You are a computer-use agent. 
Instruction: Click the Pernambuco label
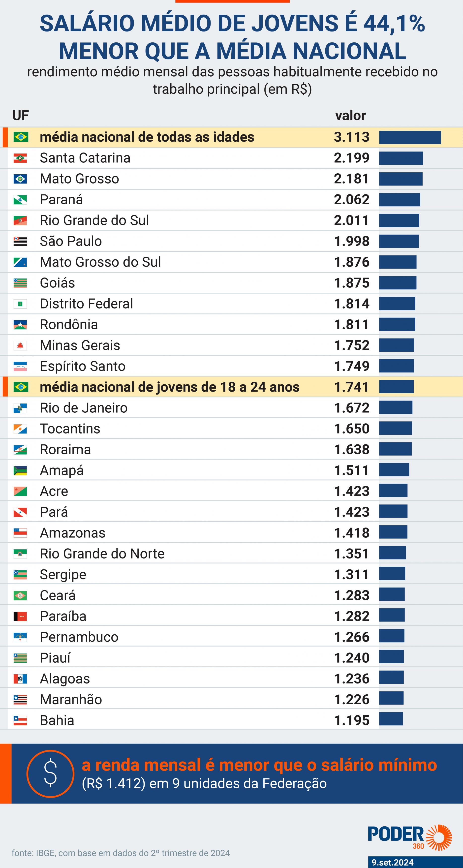tap(79, 637)
